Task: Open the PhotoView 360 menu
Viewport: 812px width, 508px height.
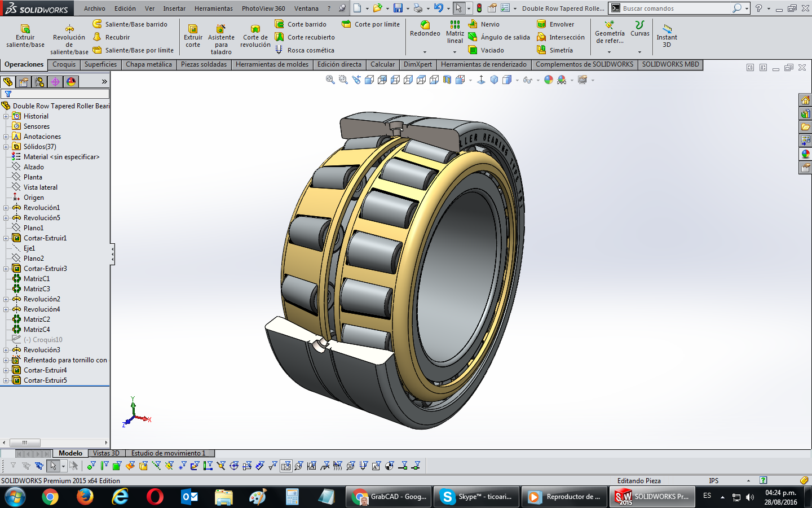Action: click(263, 8)
